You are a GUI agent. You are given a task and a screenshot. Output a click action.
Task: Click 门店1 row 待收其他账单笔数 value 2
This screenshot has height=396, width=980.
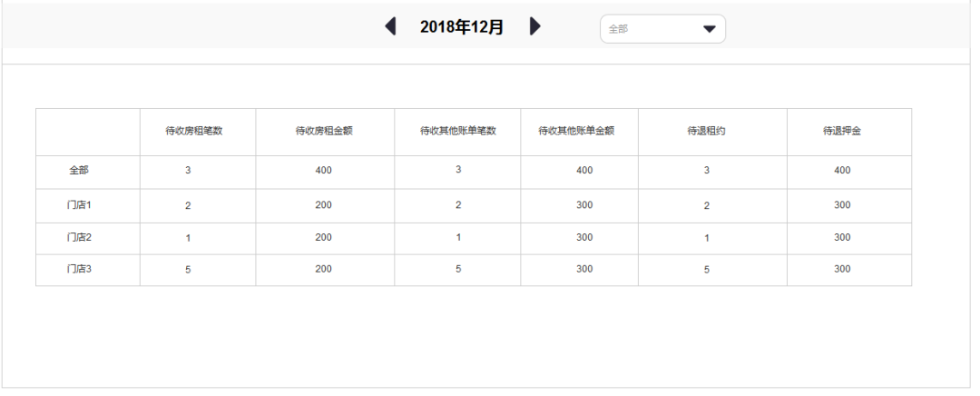tap(458, 205)
